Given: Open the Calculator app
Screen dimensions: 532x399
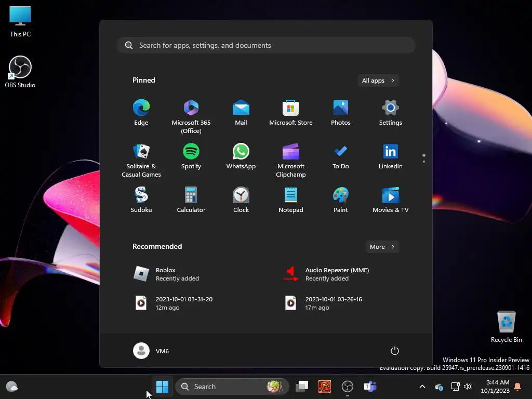Looking at the screenshot, I should click(x=191, y=200).
